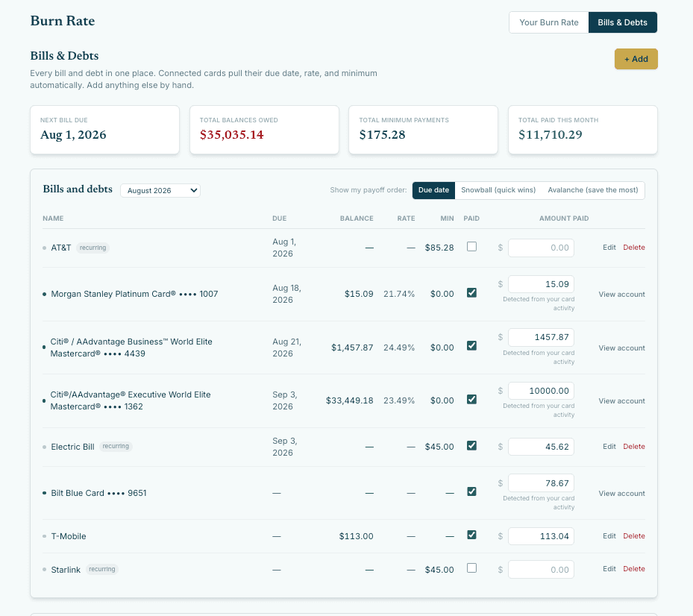
Task: Uncheck Paid for T-Mobile
Action: (x=471, y=535)
